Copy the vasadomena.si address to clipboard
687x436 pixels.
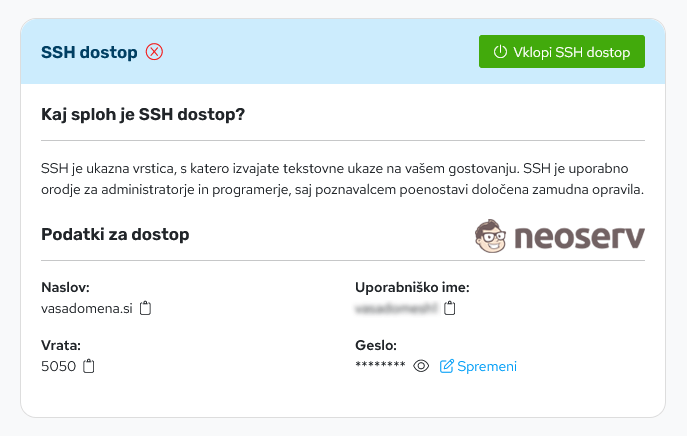click(146, 308)
